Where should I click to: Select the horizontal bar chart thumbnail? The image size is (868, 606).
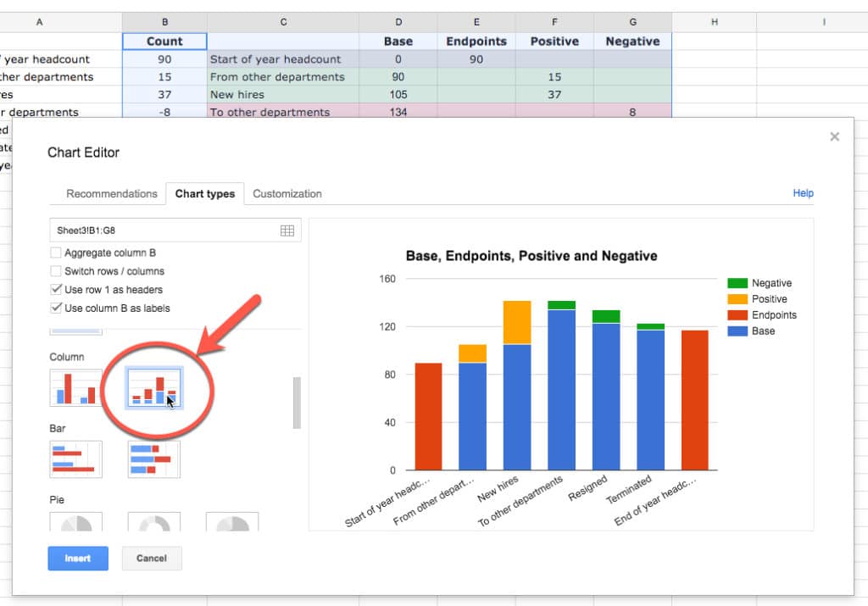pyautogui.click(x=75, y=459)
